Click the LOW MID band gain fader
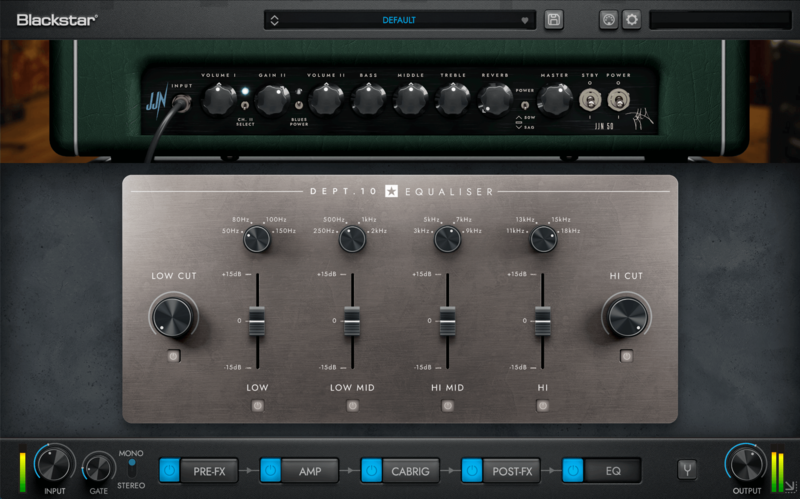 (x=352, y=321)
